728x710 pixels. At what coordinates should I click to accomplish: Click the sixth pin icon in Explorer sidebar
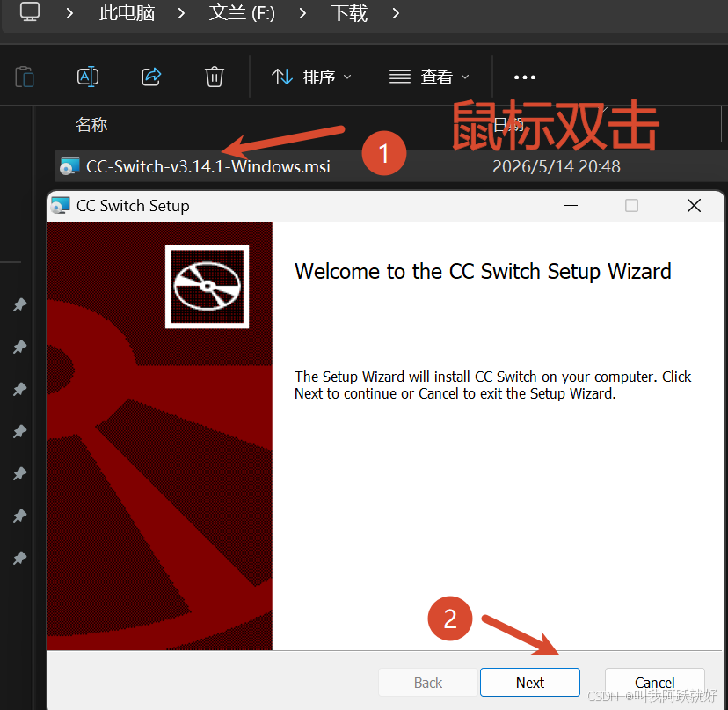pos(19,516)
